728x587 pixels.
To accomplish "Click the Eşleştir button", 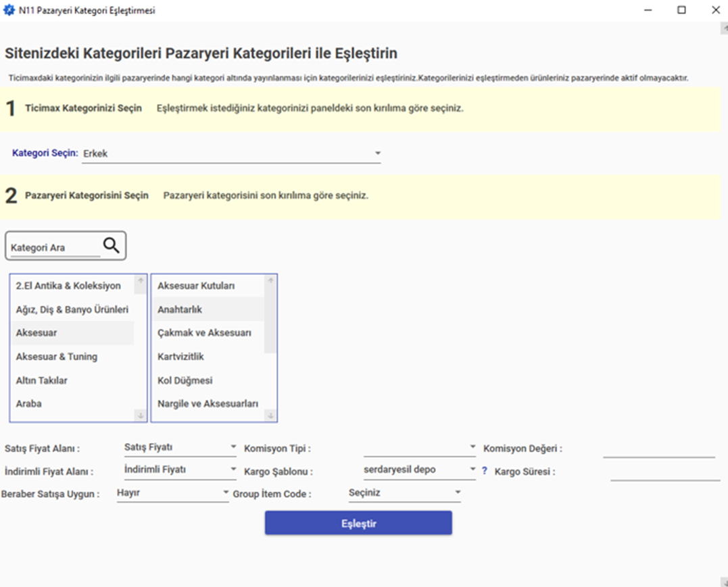I will pyautogui.click(x=358, y=523).
